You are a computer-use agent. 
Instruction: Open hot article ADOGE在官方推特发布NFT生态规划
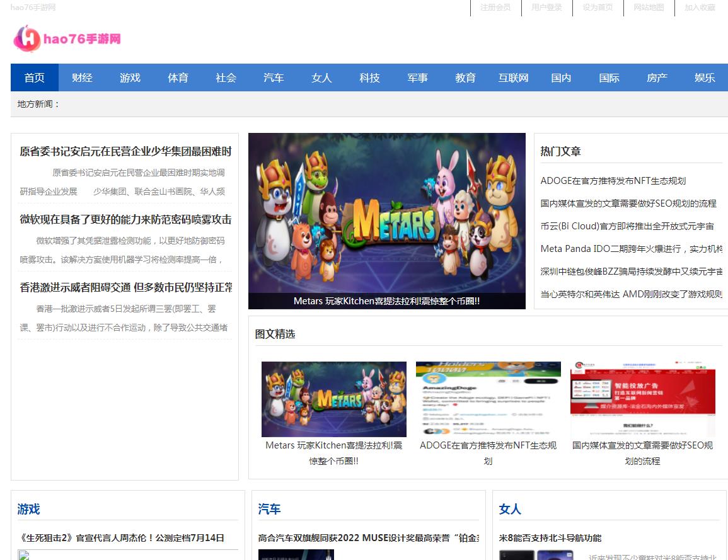pyautogui.click(x=613, y=181)
